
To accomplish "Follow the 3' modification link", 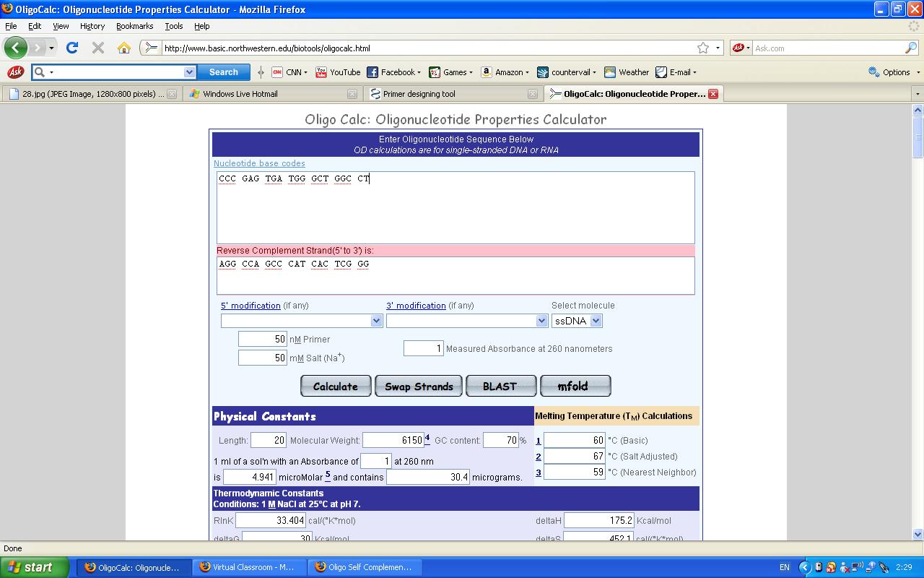I will point(416,306).
